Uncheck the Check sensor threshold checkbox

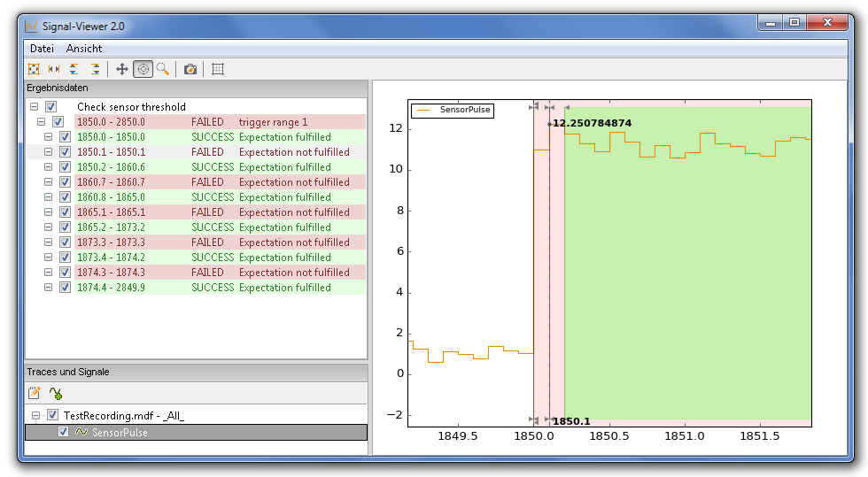[x=51, y=107]
